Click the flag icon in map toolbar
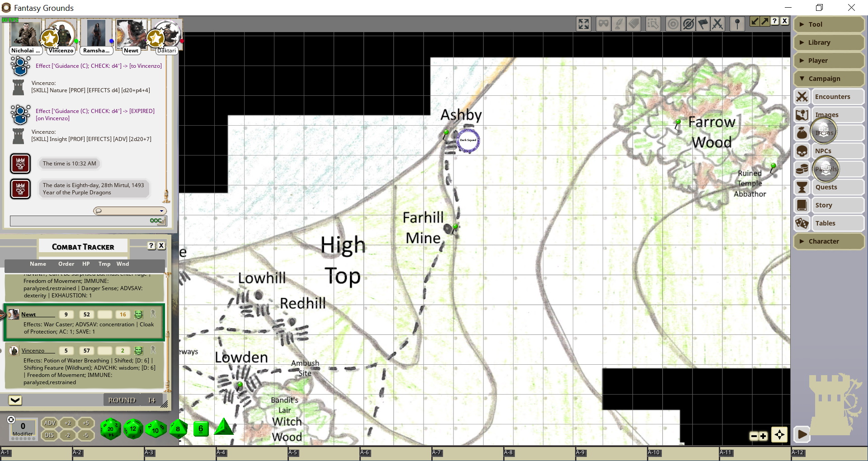This screenshot has width=868, height=461. pyautogui.click(x=703, y=24)
